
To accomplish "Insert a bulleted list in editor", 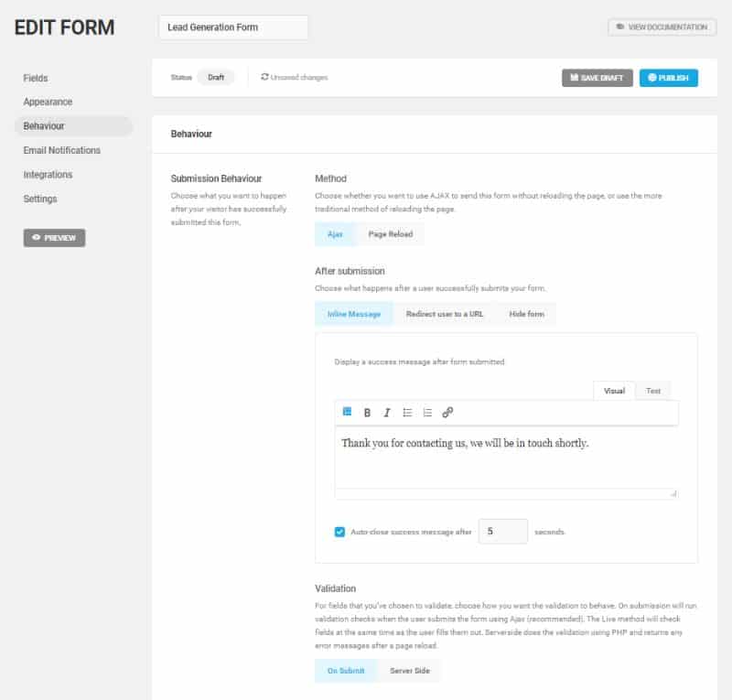I will pyautogui.click(x=407, y=413).
